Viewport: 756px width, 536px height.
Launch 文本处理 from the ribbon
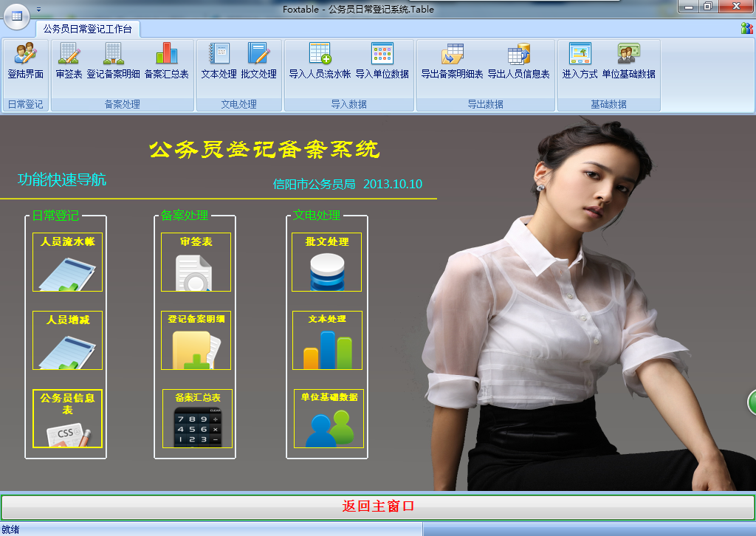219,61
